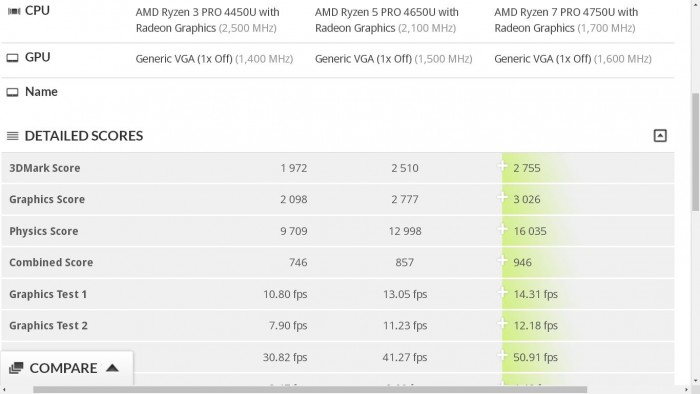Open AMD Ryzen 5 PRO 4650U link

(387, 20)
